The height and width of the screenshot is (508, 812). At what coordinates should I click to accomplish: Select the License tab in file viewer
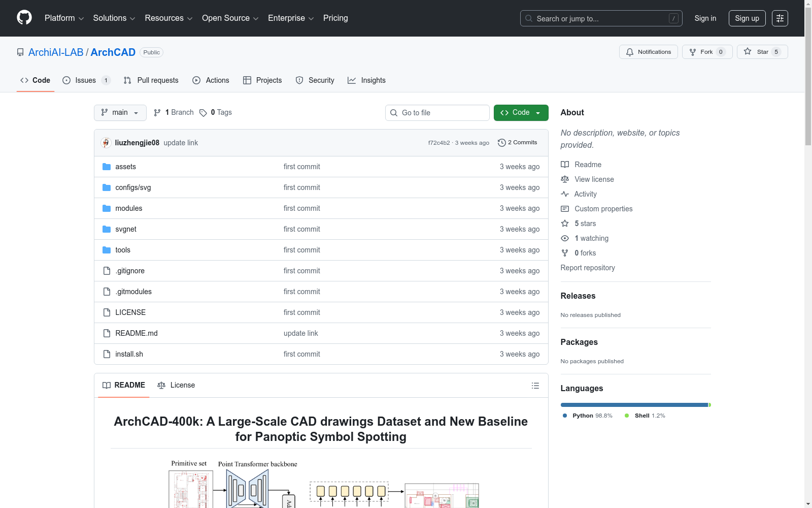pos(176,385)
